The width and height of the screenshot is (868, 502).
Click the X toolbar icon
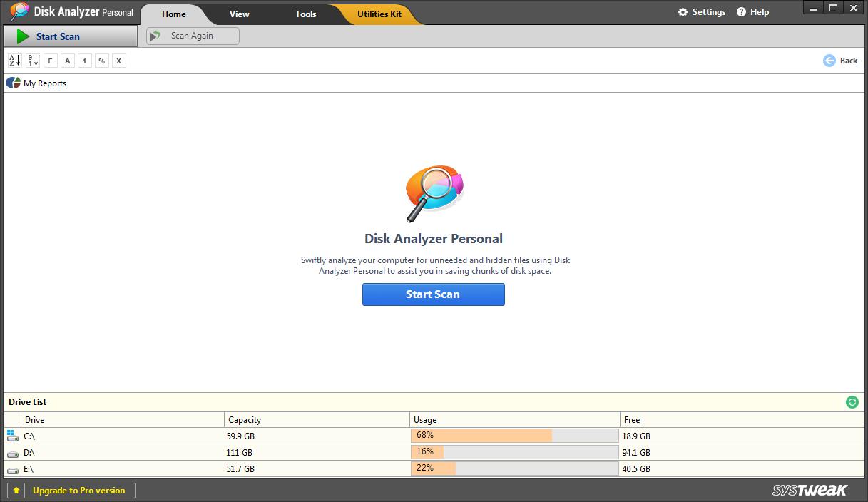tap(118, 61)
